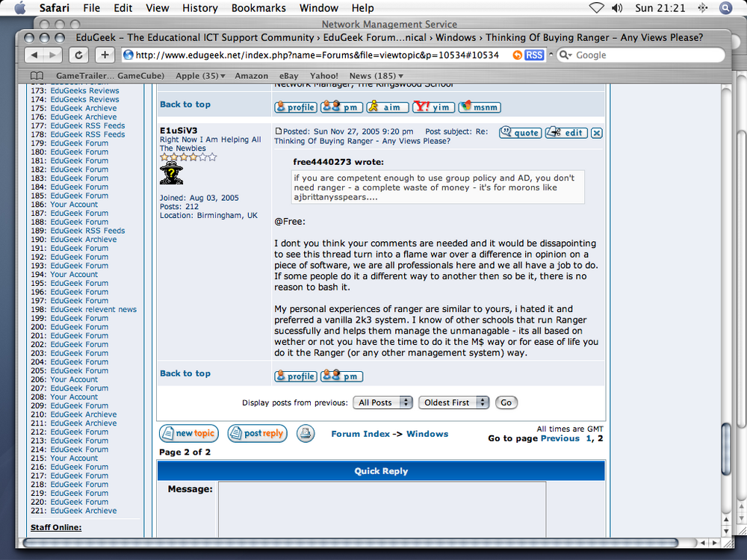Open the Oldest First sort dropdown
747x560 pixels.
(454, 403)
